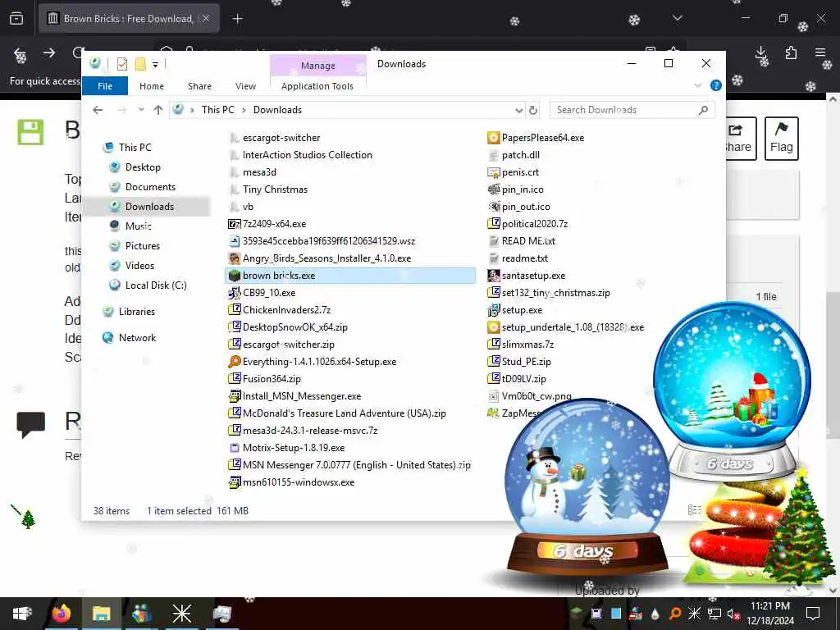Click the File Explorer taskbar icon
This screenshot has width=840, height=630.
coord(101,613)
